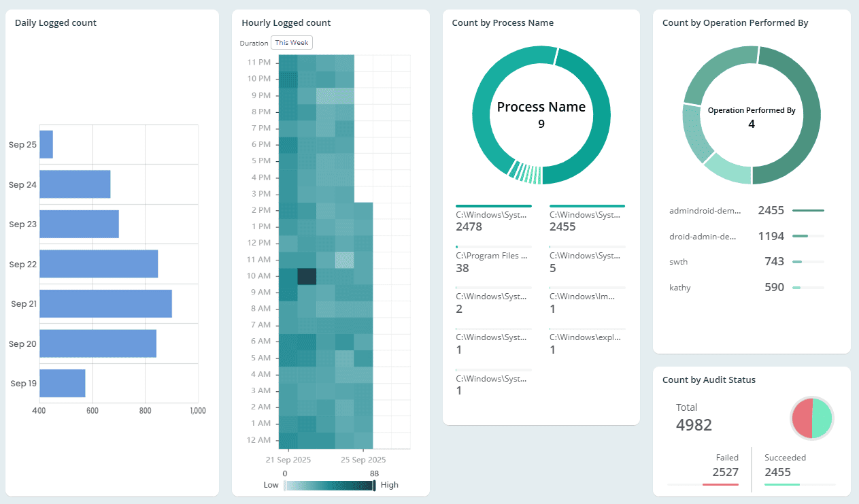Click swth's count value 743
The width and height of the screenshot is (859, 504).
coord(774,261)
